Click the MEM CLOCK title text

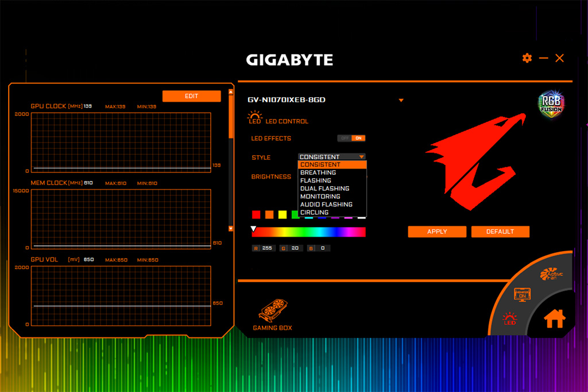49,183
